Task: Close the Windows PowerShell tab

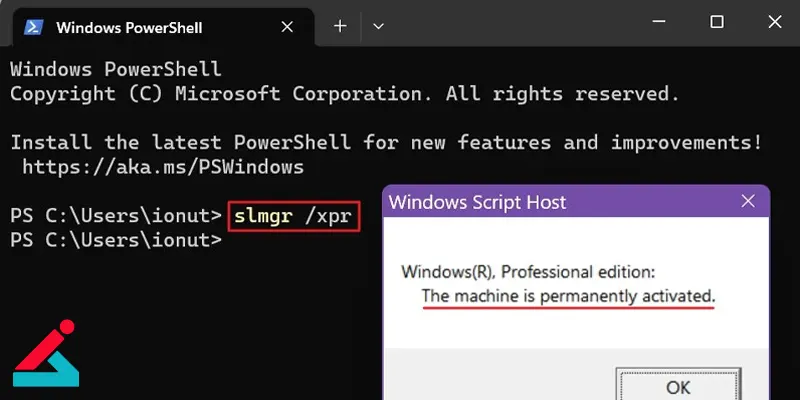Action: coord(287,27)
